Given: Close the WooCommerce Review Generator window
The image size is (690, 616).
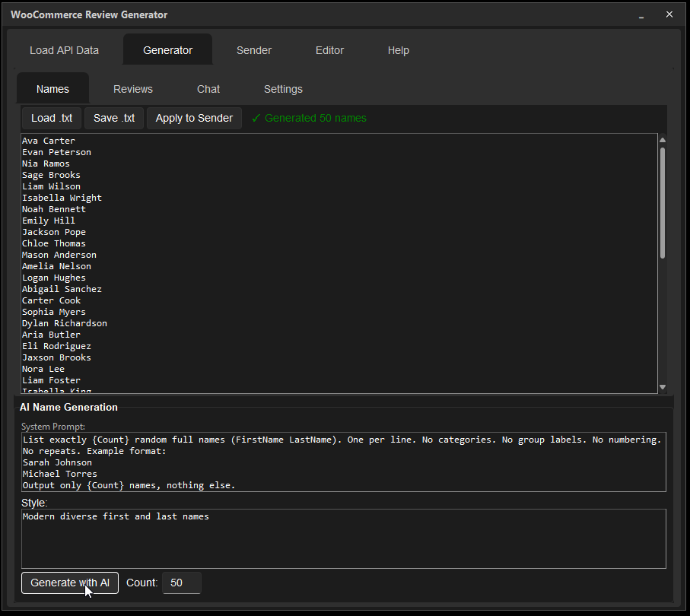Looking at the screenshot, I should (669, 14).
